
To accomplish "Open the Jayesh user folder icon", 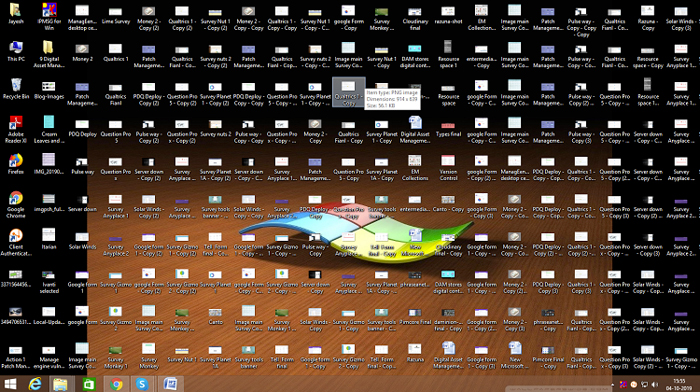I will [x=16, y=14].
